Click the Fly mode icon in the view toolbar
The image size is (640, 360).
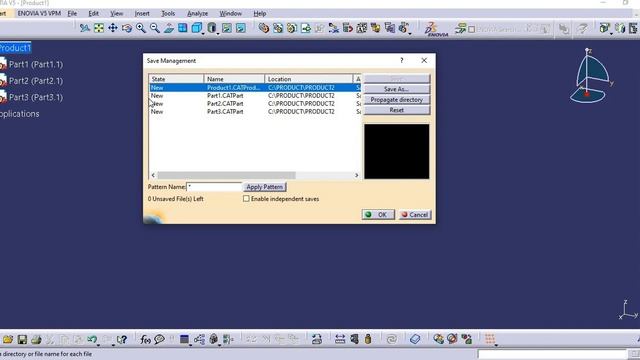pos(84,28)
